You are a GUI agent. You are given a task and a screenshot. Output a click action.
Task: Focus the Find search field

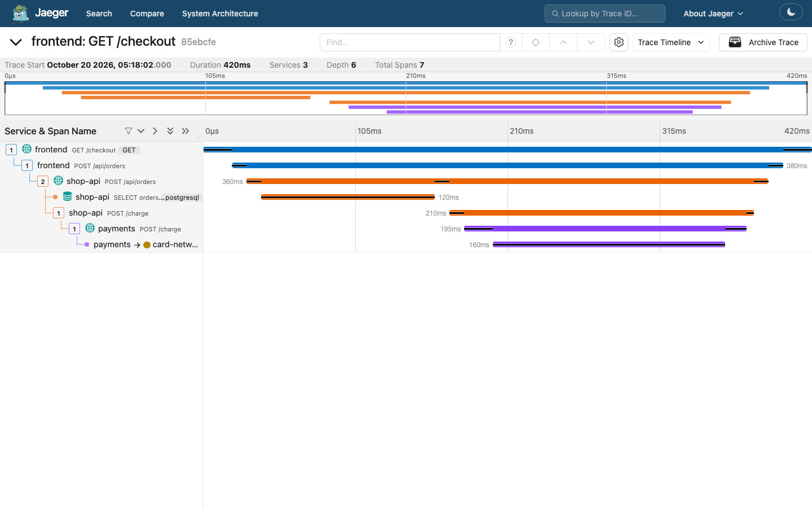coord(410,42)
